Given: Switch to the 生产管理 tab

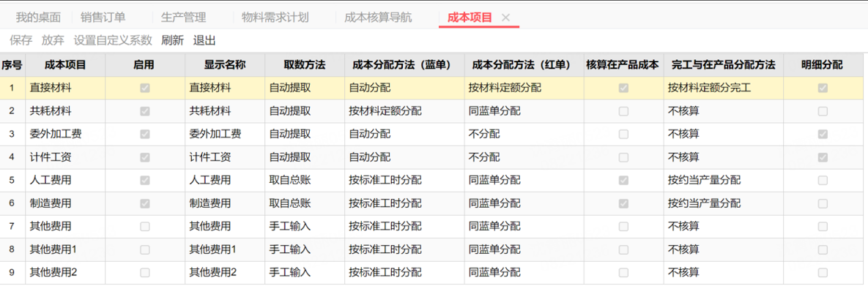Looking at the screenshot, I should tap(183, 17).
